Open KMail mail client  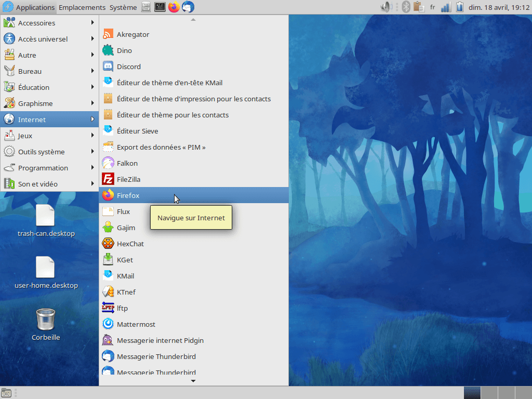194,276
